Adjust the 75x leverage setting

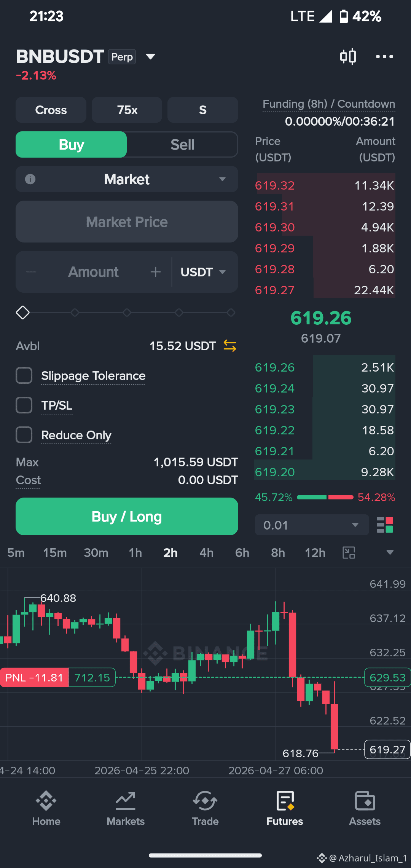pyautogui.click(x=127, y=110)
